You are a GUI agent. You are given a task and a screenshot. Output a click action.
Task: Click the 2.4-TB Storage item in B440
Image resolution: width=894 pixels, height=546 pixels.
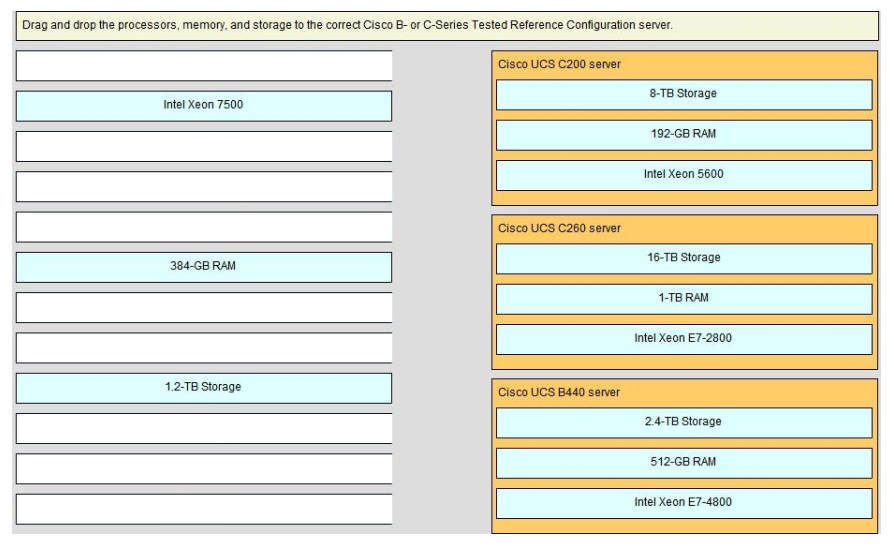[684, 423]
